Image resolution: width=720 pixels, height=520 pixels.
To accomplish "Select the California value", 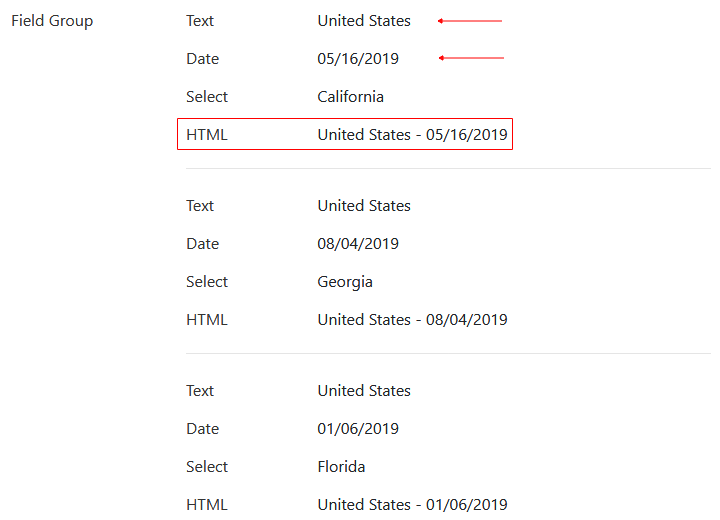I will pyautogui.click(x=350, y=96).
